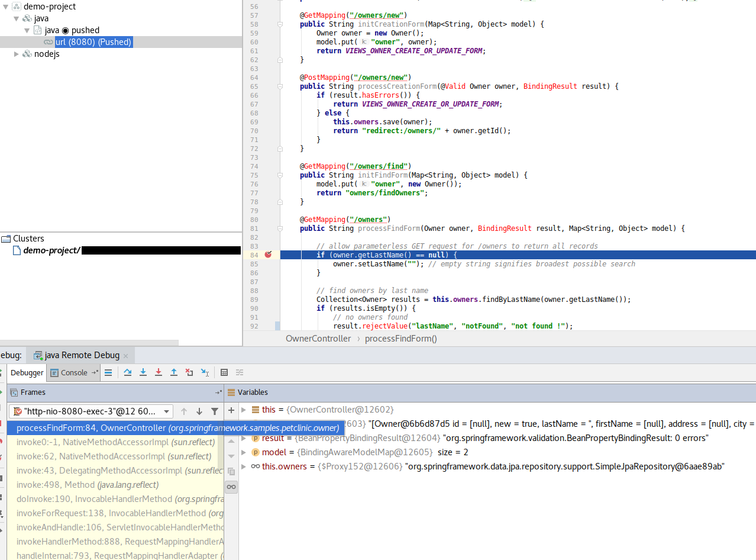Viewport: 756px width, 560px height.
Task: Click the Drop Frame icon
Action: 189,372
